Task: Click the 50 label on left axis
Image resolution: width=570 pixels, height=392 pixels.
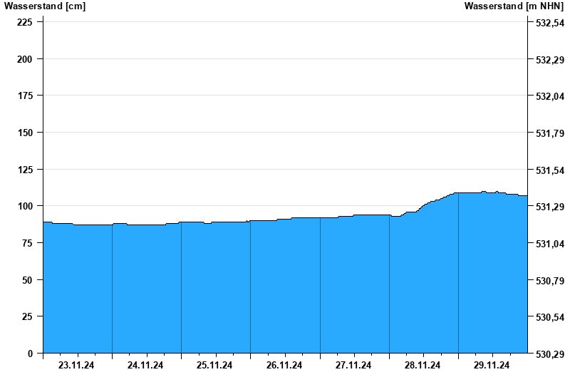Action: (27, 280)
